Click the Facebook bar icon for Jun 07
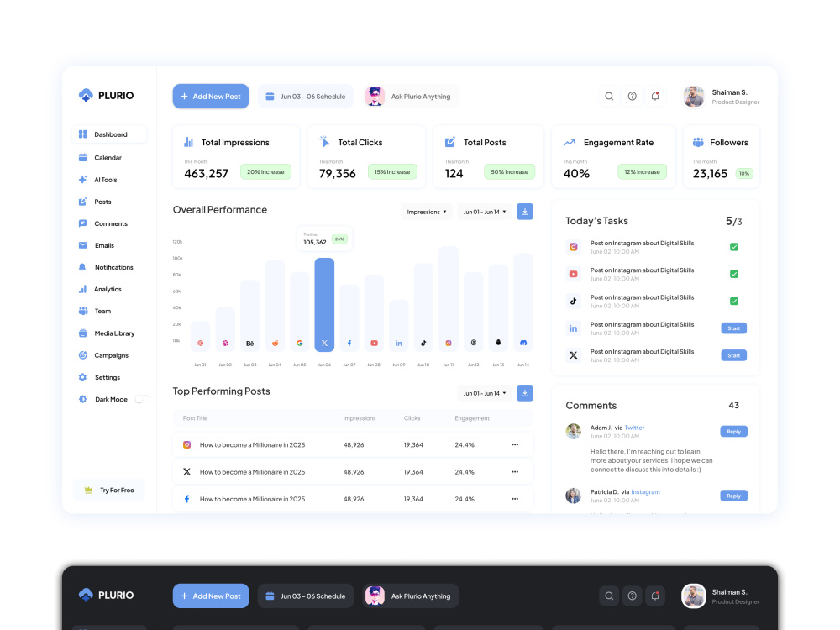Viewport: 840px width, 630px height. pyautogui.click(x=349, y=343)
